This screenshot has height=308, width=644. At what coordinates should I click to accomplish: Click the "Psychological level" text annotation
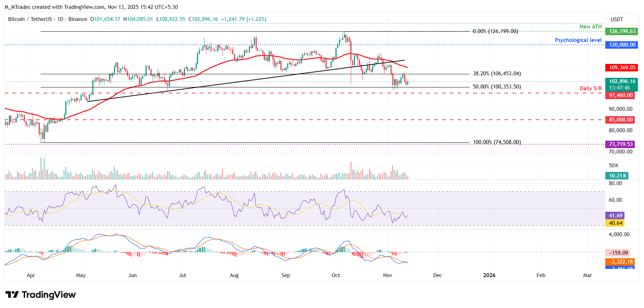click(578, 40)
